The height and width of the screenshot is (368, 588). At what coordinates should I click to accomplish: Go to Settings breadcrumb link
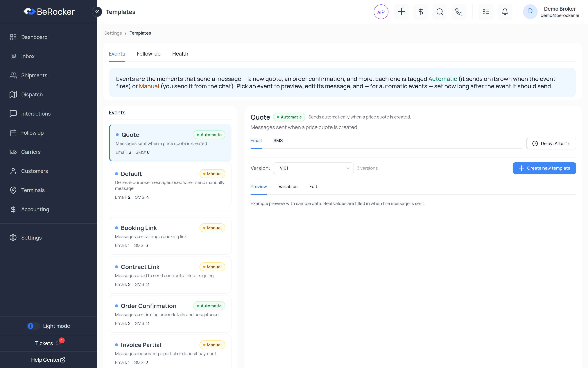113,33
